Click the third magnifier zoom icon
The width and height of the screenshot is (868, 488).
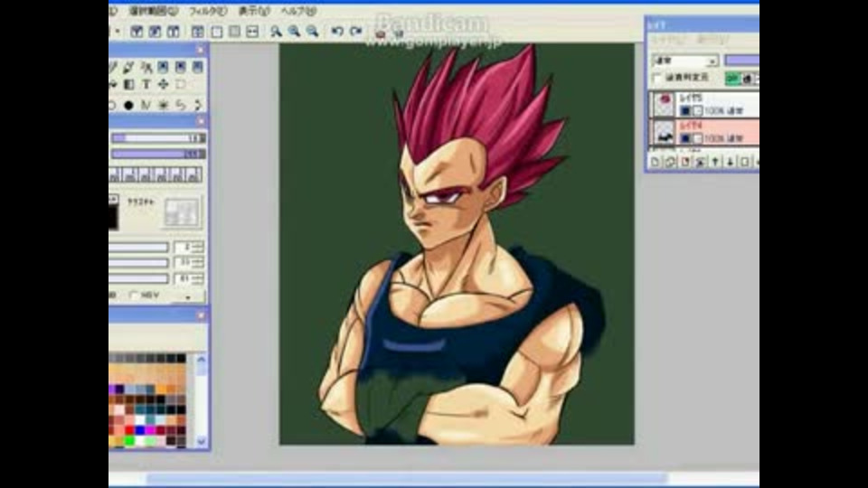312,32
